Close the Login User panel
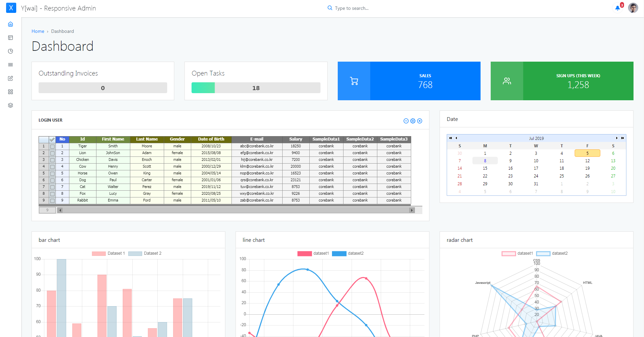This screenshot has height=337, width=644. (420, 121)
